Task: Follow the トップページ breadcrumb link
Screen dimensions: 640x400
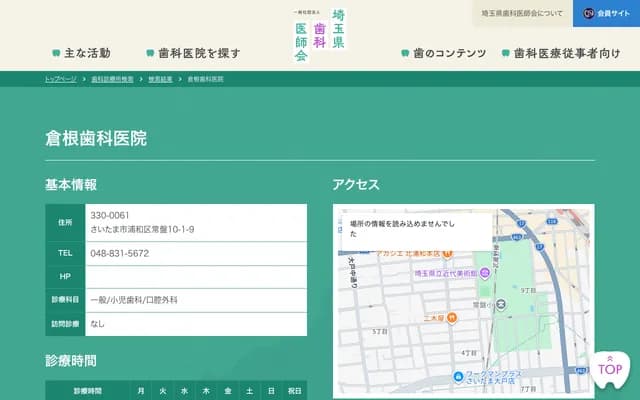Action: point(60,79)
